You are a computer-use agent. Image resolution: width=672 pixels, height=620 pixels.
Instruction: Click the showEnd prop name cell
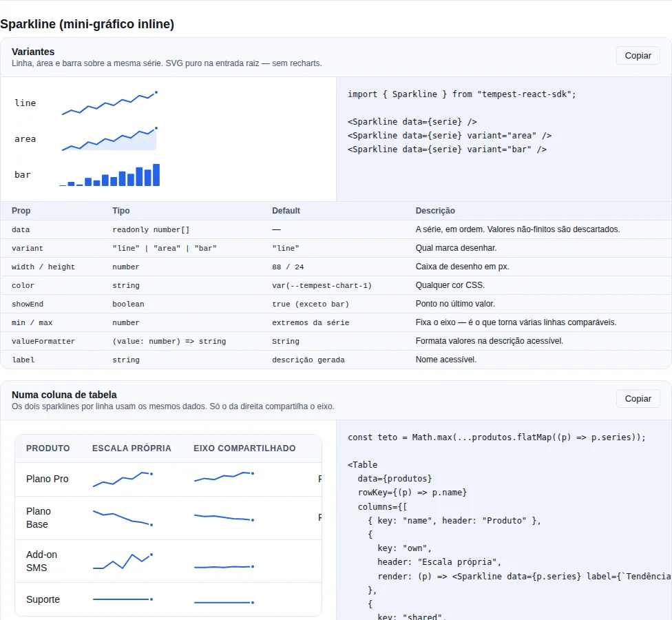28,304
